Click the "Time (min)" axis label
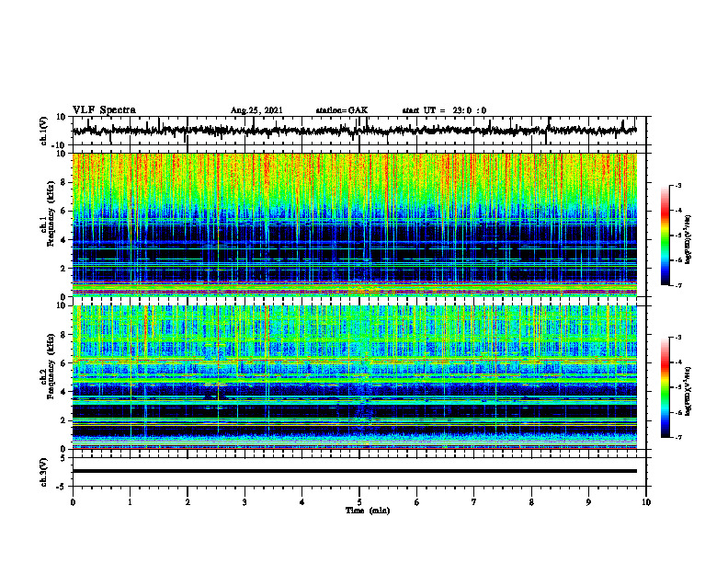This screenshot has width=728, height=563. pos(368,511)
